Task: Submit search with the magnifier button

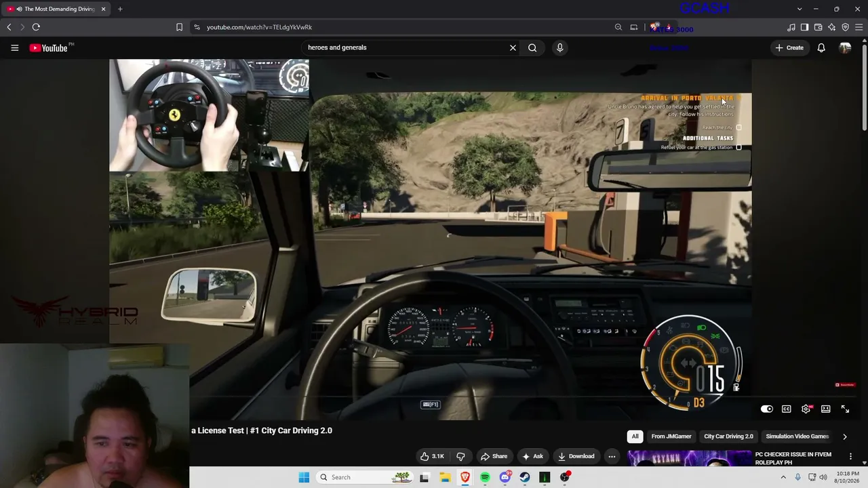Action: (x=532, y=47)
